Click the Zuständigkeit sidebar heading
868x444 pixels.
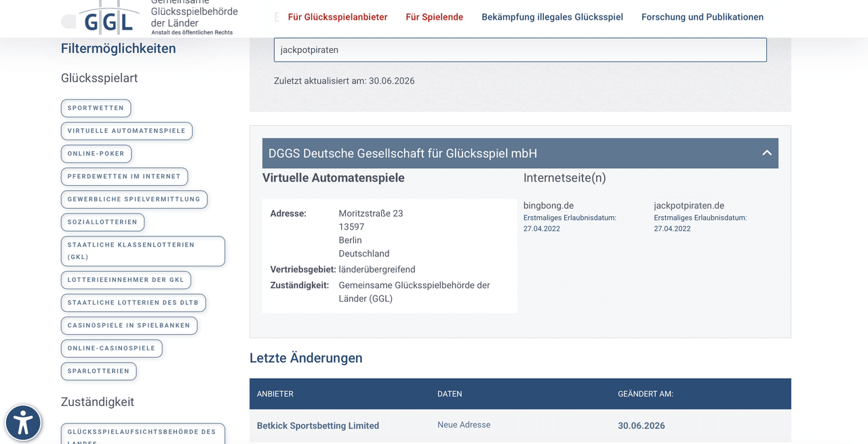click(x=98, y=402)
